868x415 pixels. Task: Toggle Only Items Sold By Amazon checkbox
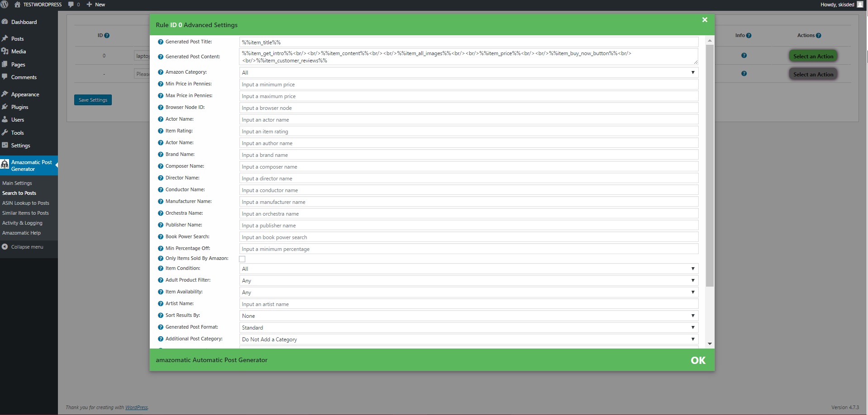click(x=242, y=259)
